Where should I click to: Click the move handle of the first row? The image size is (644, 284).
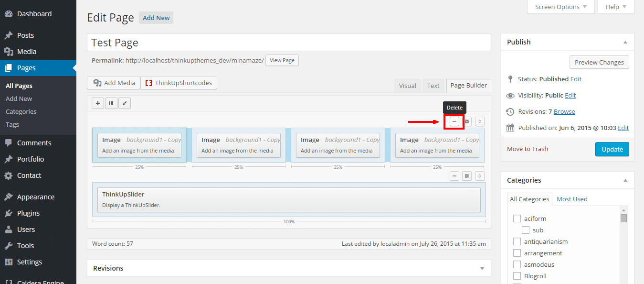(480, 121)
